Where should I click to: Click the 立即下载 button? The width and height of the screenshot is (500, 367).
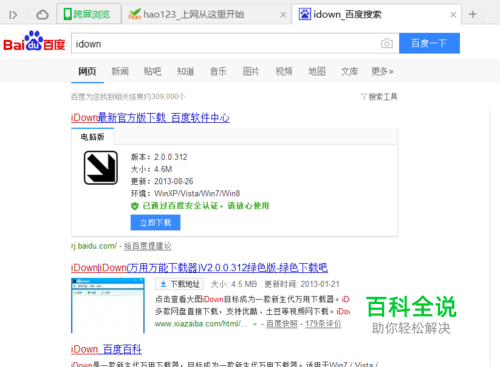tap(155, 222)
